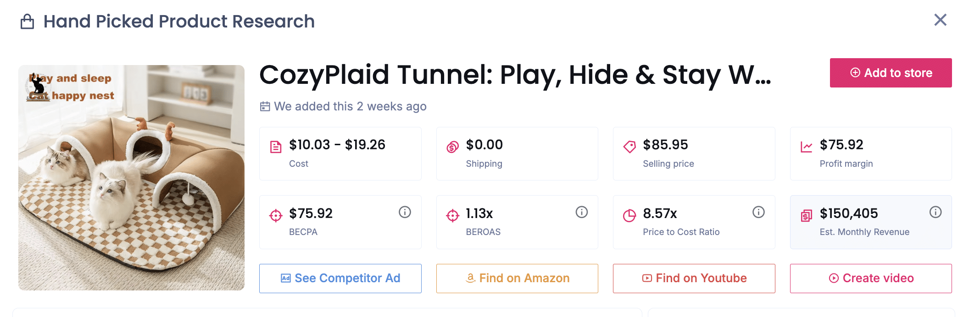Open the info tooltip for BECPA

pyautogui.click(x=404, y=212)
